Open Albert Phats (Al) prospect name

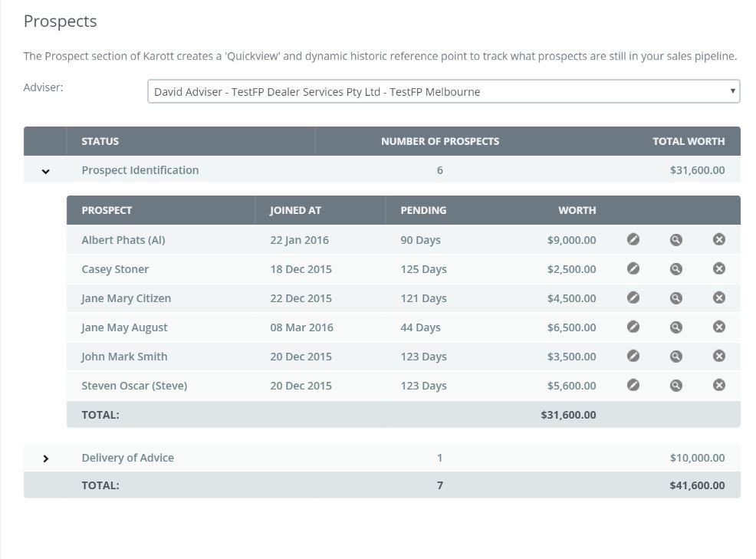pyautogui.click(x=123, y=240)
